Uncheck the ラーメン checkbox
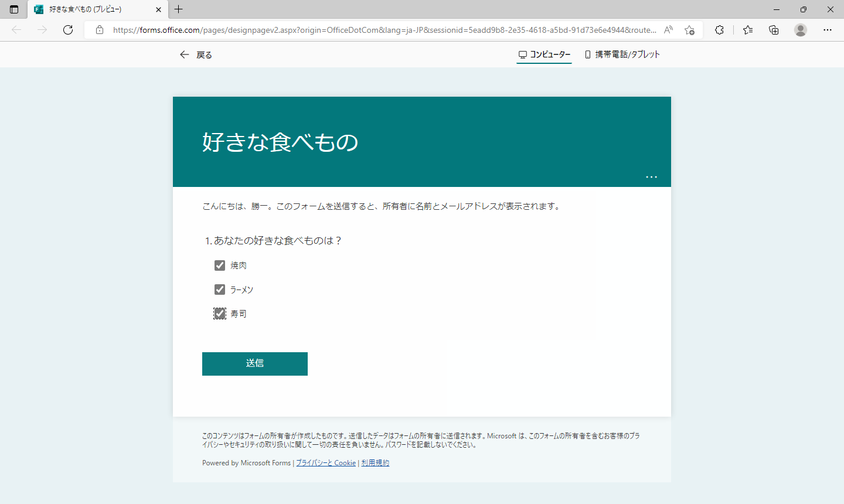The image size is (844, 504). click(220, 290)
